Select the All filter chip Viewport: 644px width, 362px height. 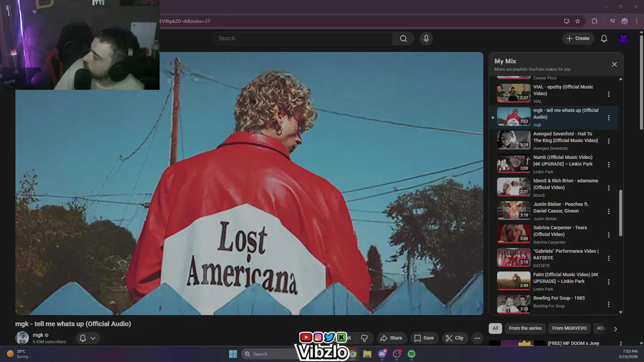pyautogui.click(x=495, y=328)
